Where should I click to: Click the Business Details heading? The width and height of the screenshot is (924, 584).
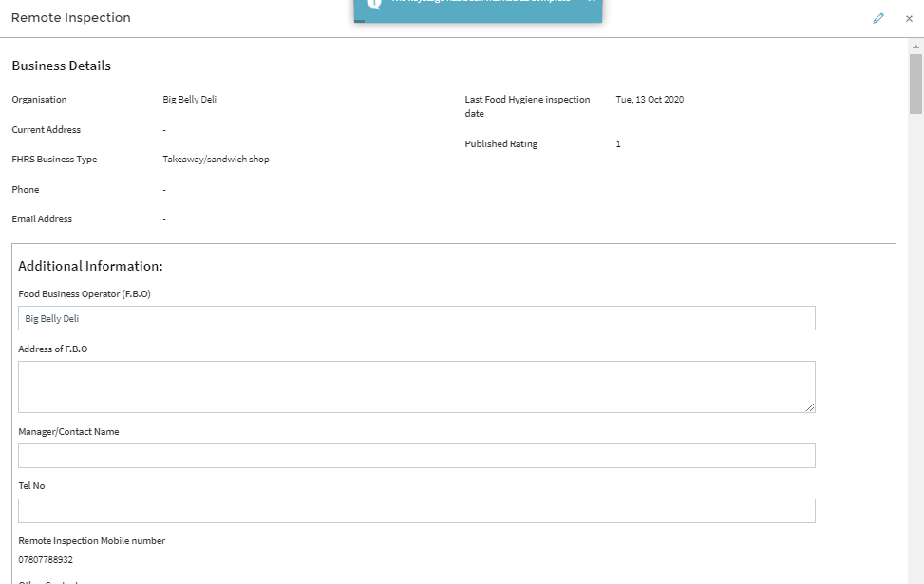click(61, 66)
